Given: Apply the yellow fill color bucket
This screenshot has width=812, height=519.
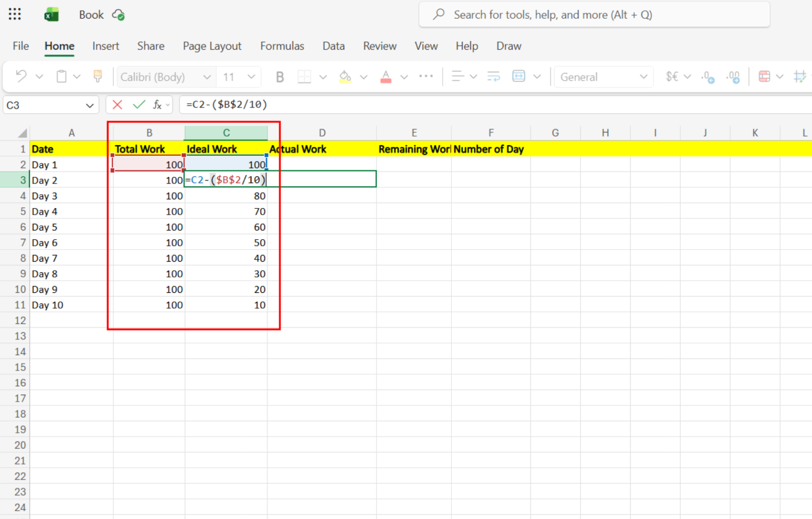Looking at the screenshot, I should pos(345,77).
